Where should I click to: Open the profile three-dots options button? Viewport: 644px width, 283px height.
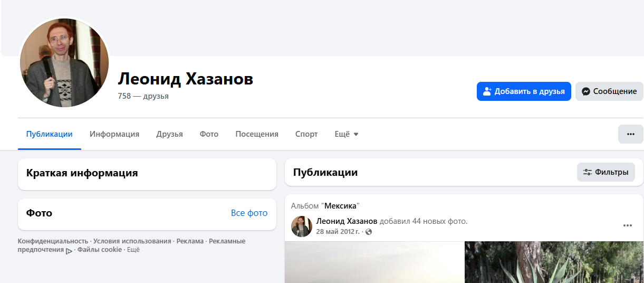tap(630, 134)
